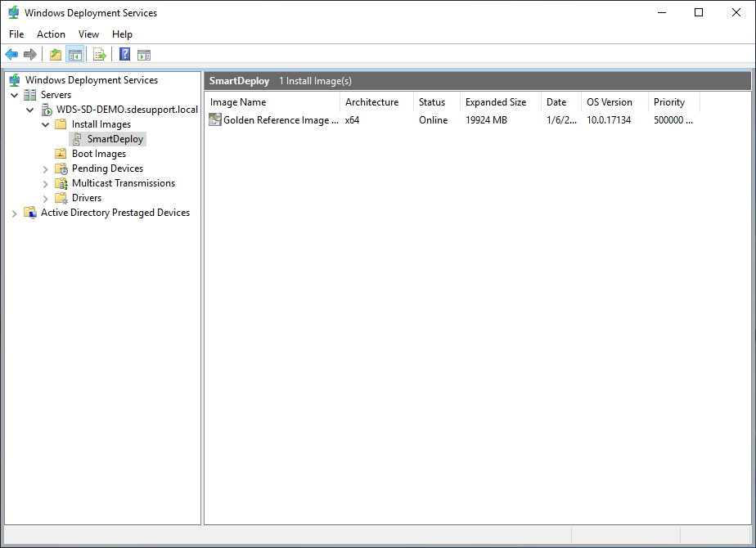Viewport: 756px width, 548px height.
Task: Click the Up one level toolbar icon
Action: coord(56,55)
